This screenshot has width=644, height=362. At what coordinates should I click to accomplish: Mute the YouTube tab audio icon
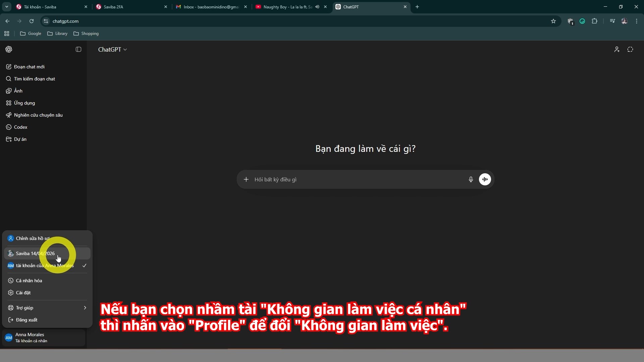pos(317,7)
